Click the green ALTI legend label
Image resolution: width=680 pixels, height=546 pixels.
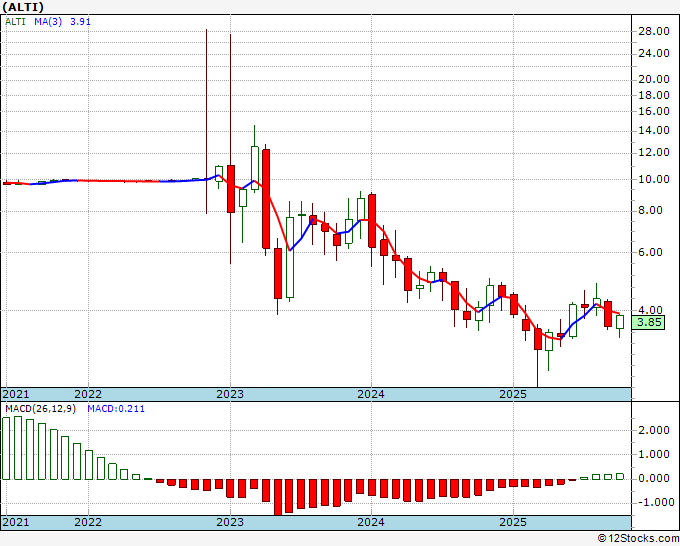(15, 21)
